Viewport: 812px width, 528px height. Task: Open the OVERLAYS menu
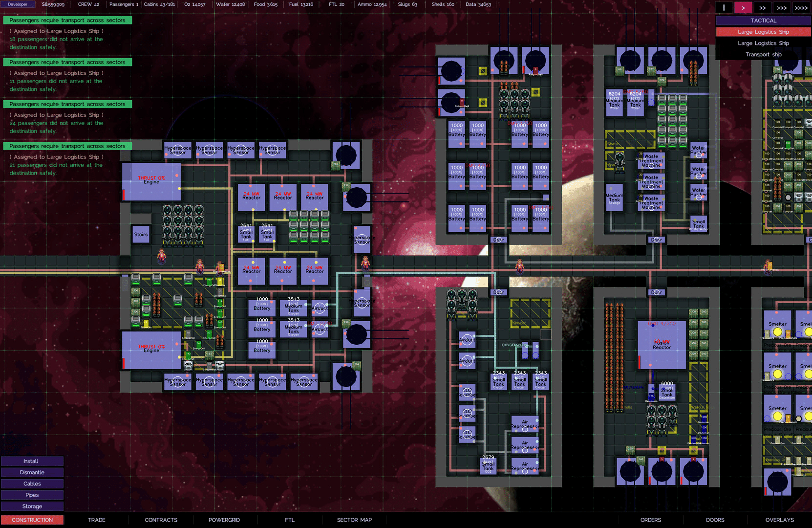[780, 520]
